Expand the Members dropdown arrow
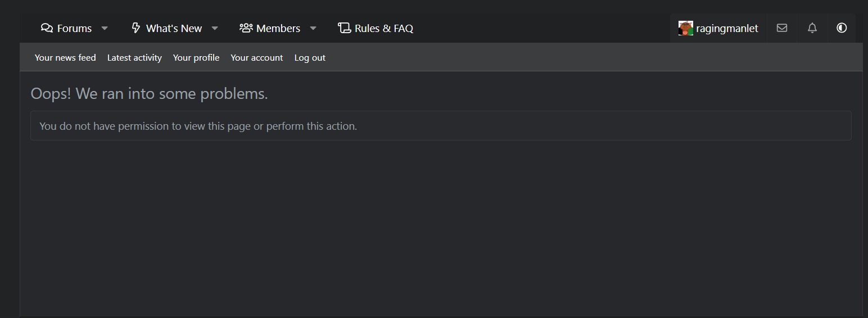868x318 pixels. pos(314,28)
